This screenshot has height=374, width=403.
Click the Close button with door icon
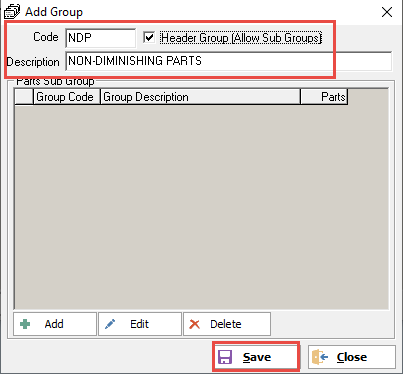352,357
